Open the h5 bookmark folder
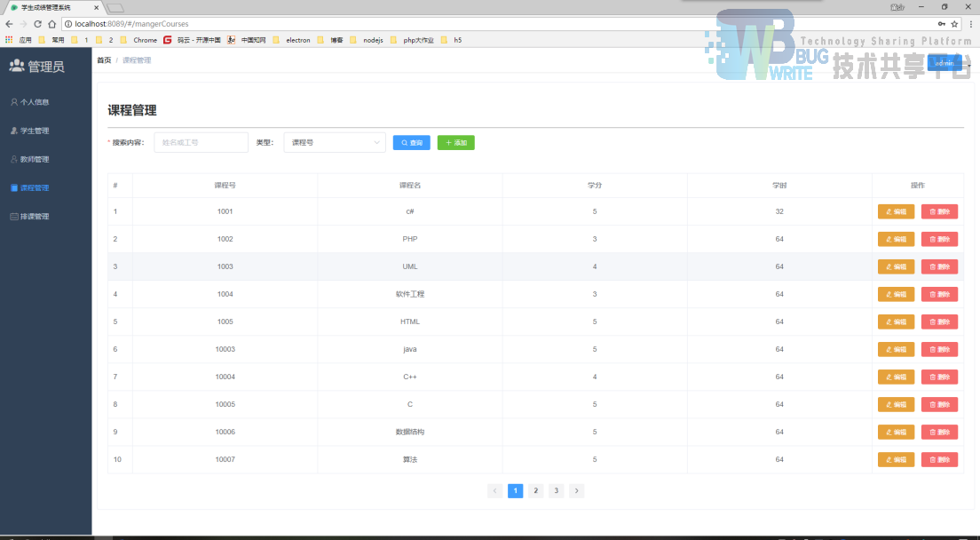 coord(451,39)
